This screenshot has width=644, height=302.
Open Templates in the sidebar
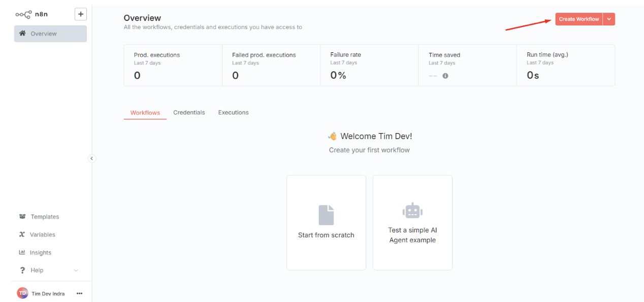(39, 217)
